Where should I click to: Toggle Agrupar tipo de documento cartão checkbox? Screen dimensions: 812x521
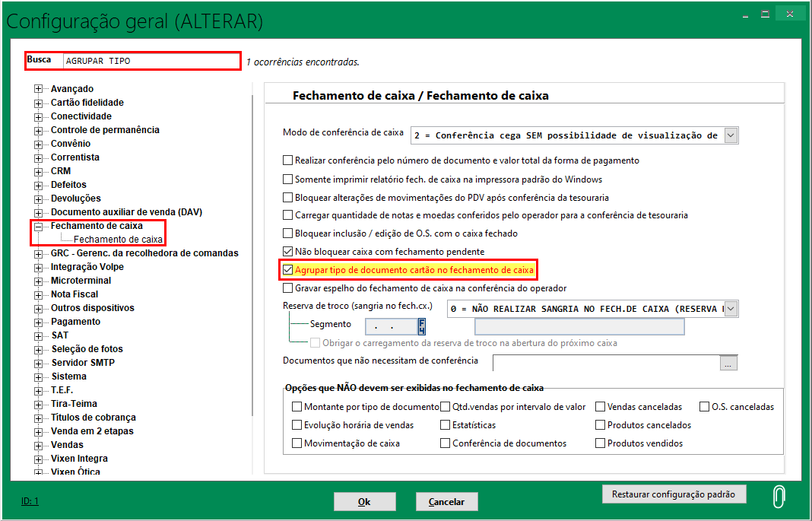tap(287, 270)
